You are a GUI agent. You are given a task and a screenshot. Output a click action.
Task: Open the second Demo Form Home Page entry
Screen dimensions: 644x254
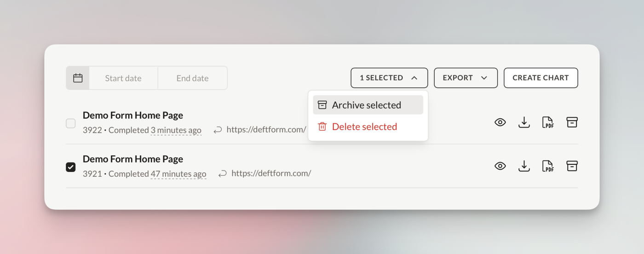[133, 159]
